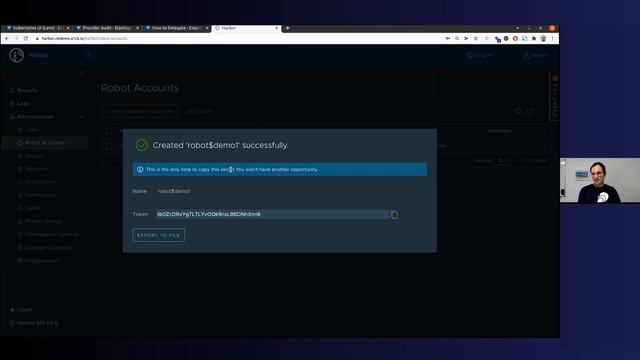The image size is (640, 360).
Task: Copy the robot token with clipboard icon
Action: [x=394, y=215]
